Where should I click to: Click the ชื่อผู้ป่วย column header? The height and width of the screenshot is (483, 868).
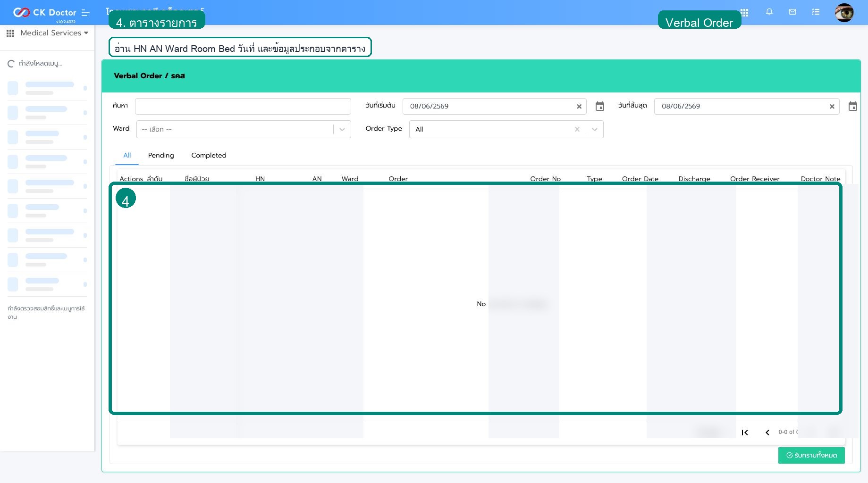coord(197,179)
